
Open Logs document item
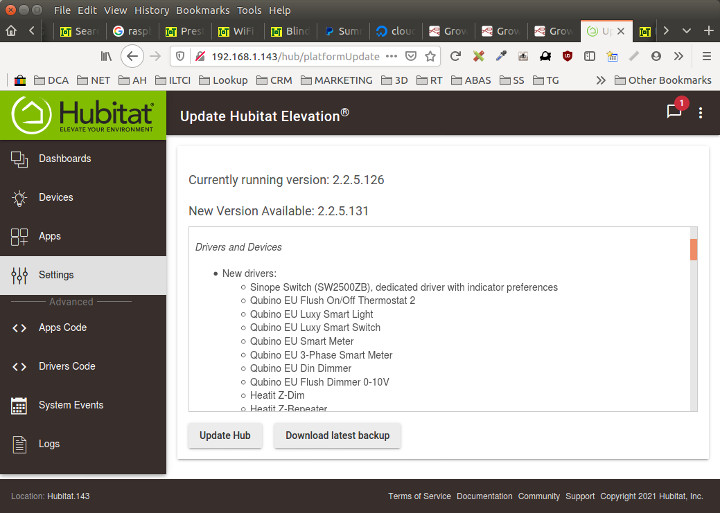[83, 444]
